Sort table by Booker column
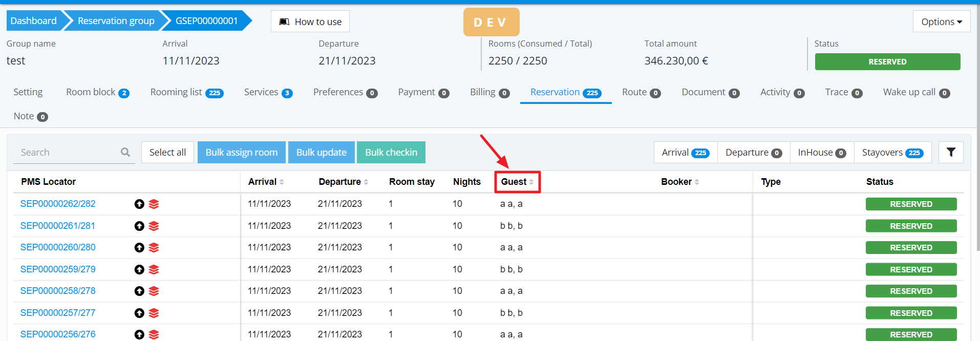 (x=679, y=182)
